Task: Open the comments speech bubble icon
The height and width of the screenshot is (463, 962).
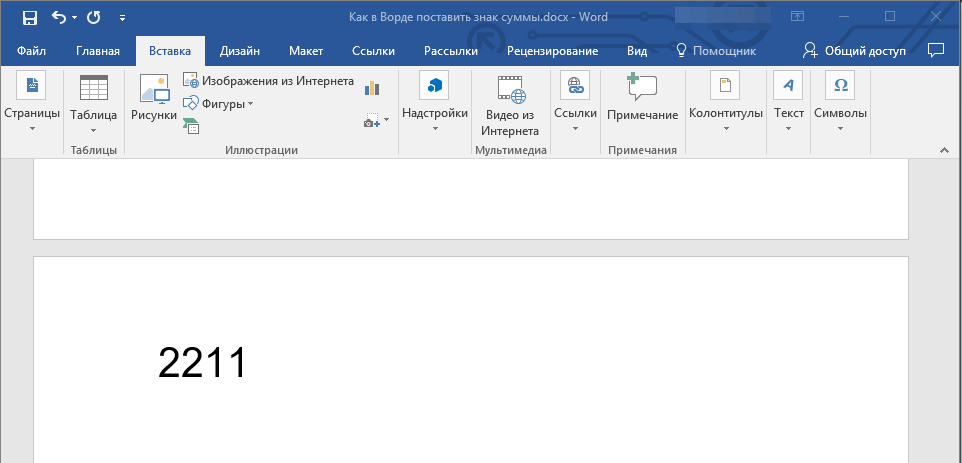Action: point(936,50)
